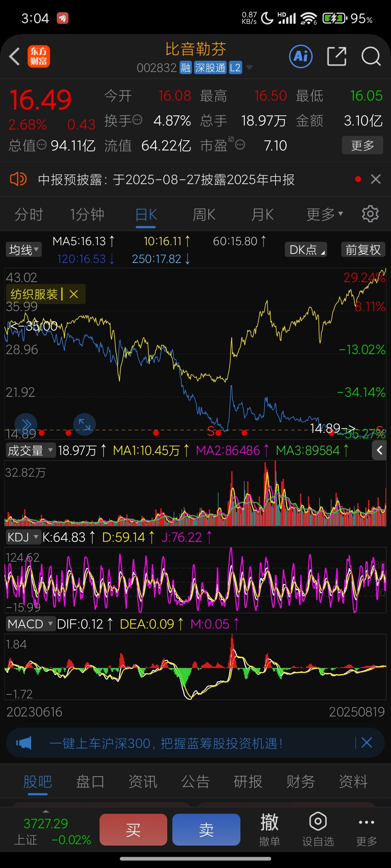Image resolution: width=391 pixels, height=868 pixels.
Task: Open the 研报 tab
Action: [x=248, y=782]
